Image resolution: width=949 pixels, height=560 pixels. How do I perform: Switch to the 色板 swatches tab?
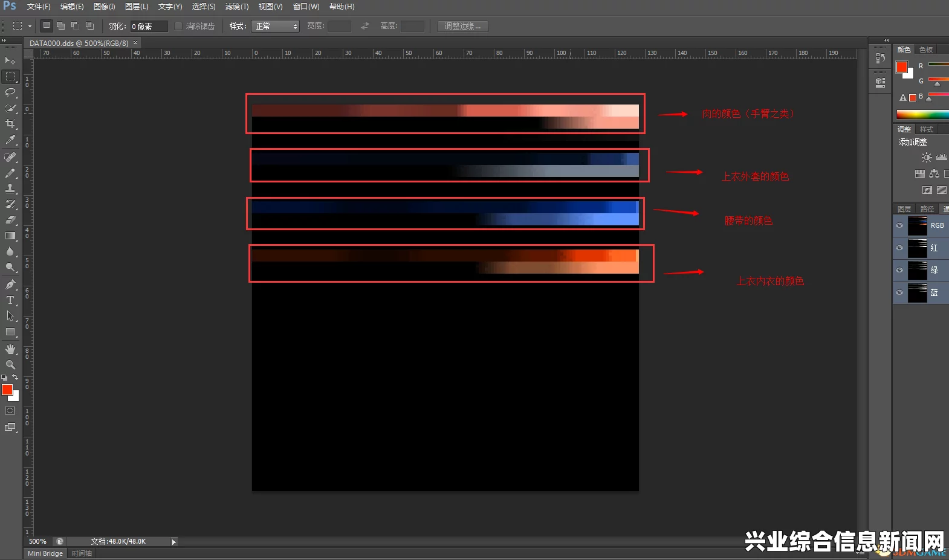tap(926, 50)
